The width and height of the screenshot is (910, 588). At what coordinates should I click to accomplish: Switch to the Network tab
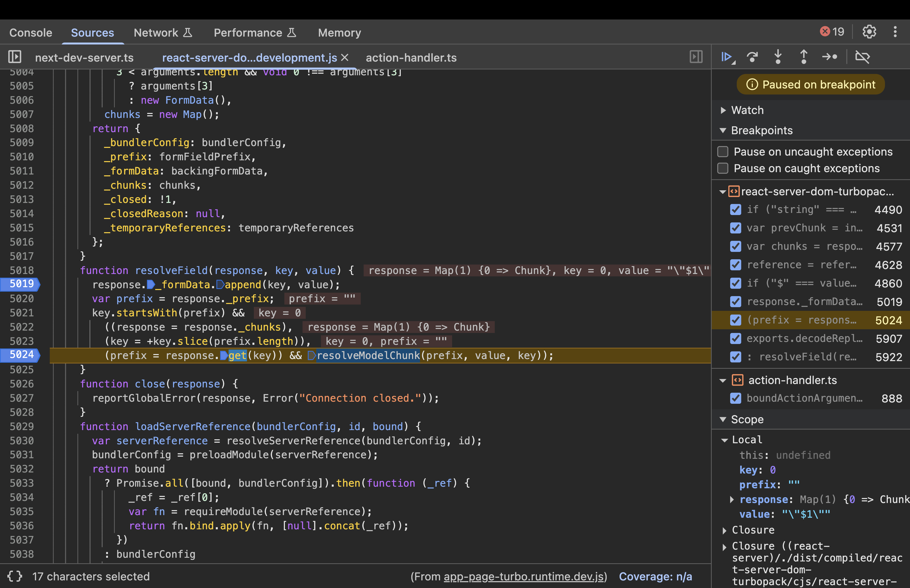pos(156,33)
